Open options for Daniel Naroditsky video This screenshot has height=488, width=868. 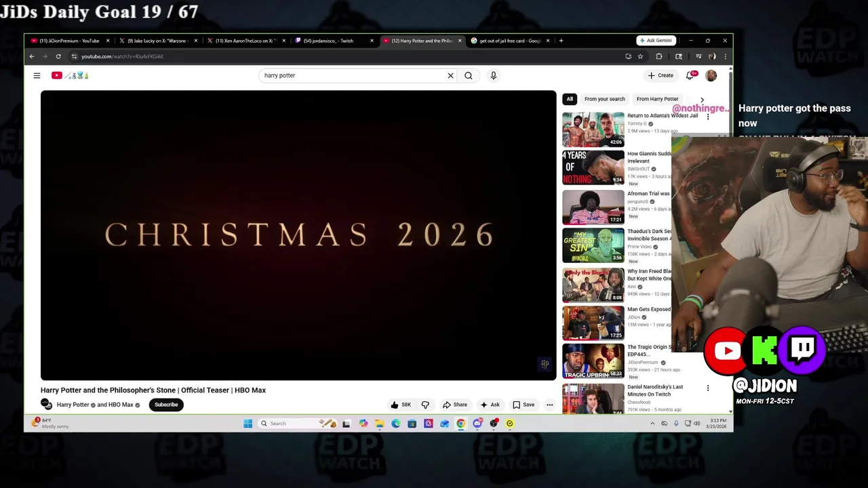click(708, 388)
